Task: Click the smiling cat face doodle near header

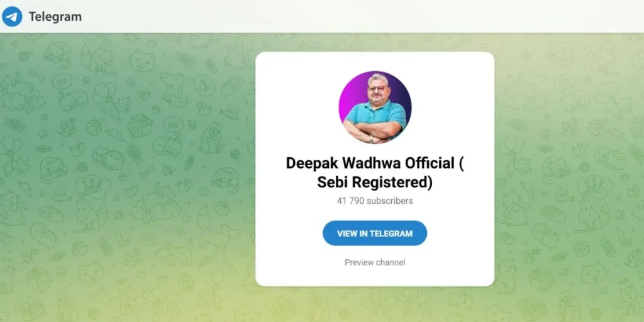Action: coord(142,61)
